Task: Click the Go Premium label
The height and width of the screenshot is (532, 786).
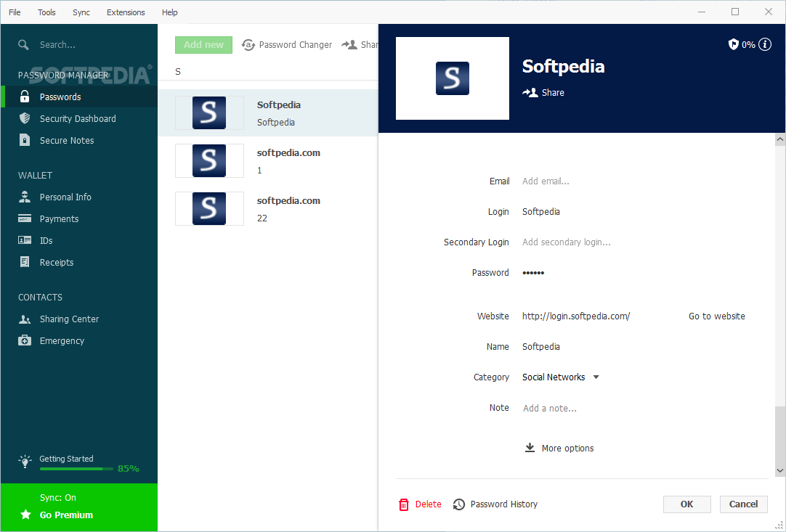Action: tap(66, 515)
